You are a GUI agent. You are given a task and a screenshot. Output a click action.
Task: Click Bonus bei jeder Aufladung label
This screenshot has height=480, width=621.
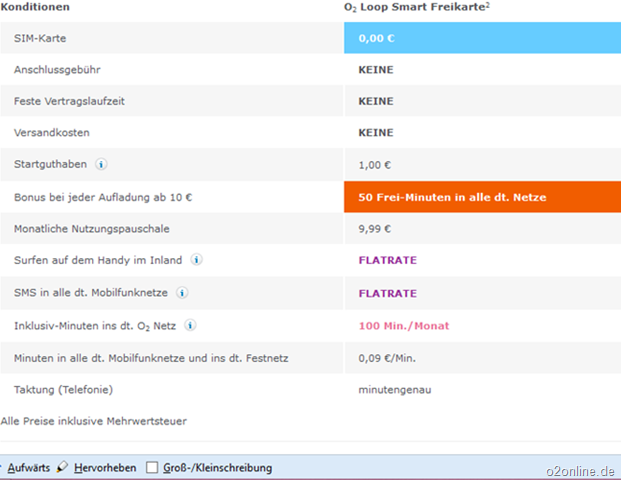[x=103, y=197]
